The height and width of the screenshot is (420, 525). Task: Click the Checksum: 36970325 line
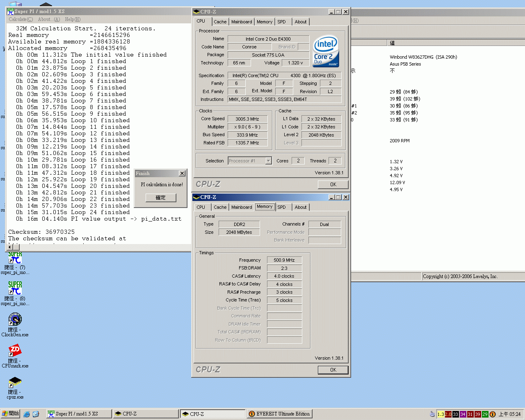[x=41, y=232]
